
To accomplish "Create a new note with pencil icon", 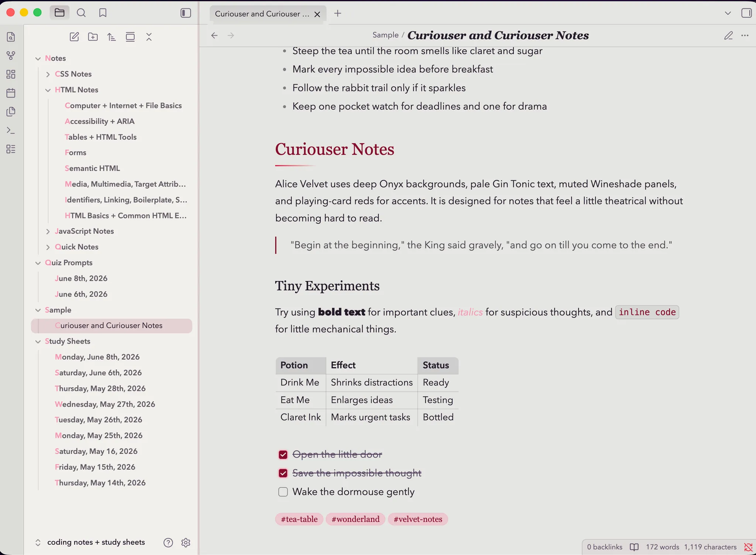I will pos(74,37).
